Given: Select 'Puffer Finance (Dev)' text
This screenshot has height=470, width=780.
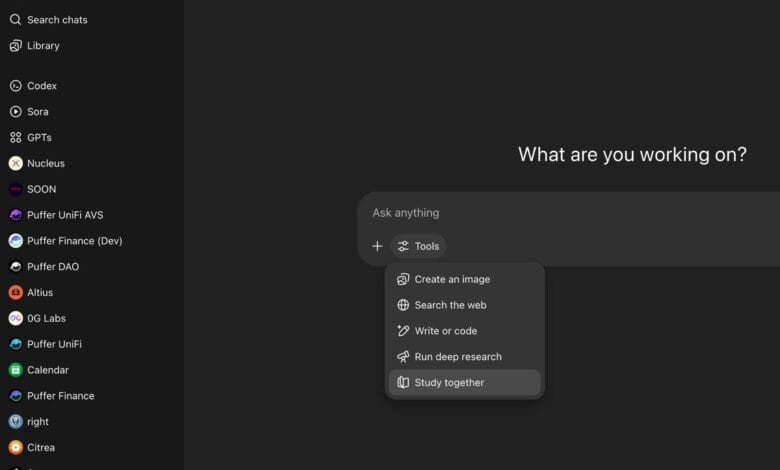Looking at the screenshot, I should tap(75, 241).
